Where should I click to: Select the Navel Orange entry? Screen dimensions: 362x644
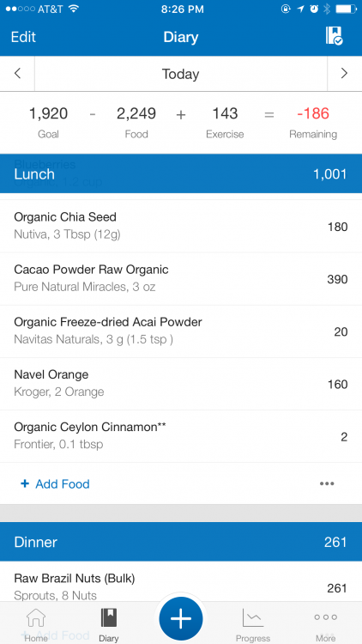181,384
